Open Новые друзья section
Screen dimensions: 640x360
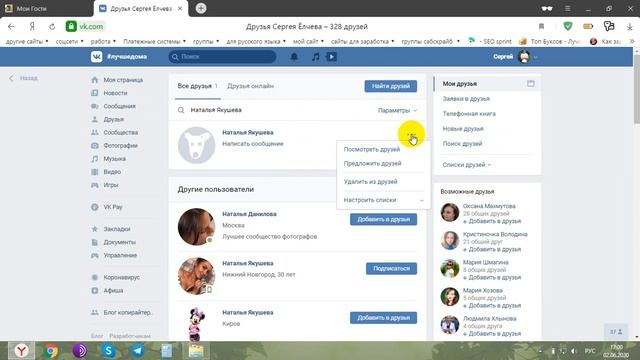[x=463, y=129]
